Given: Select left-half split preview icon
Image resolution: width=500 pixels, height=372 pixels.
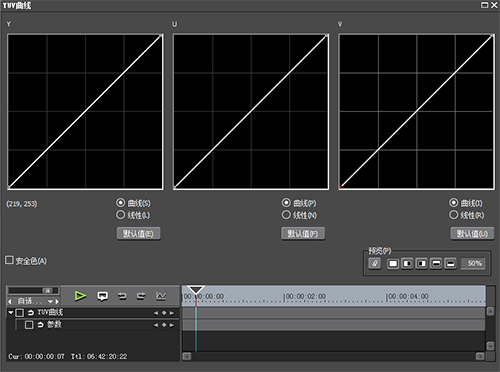Looking at the screenshot, I should point(407,264).
